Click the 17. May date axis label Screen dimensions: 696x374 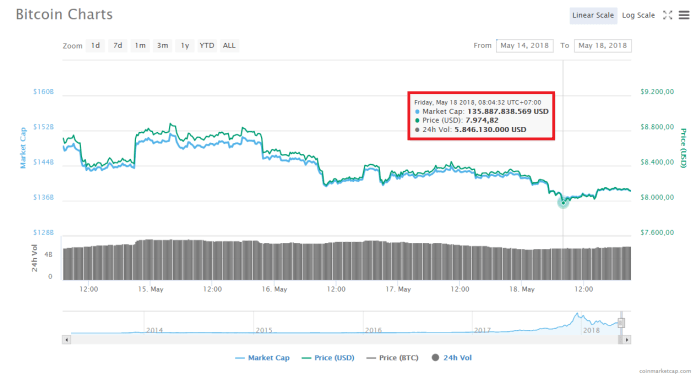coord(398,289)
